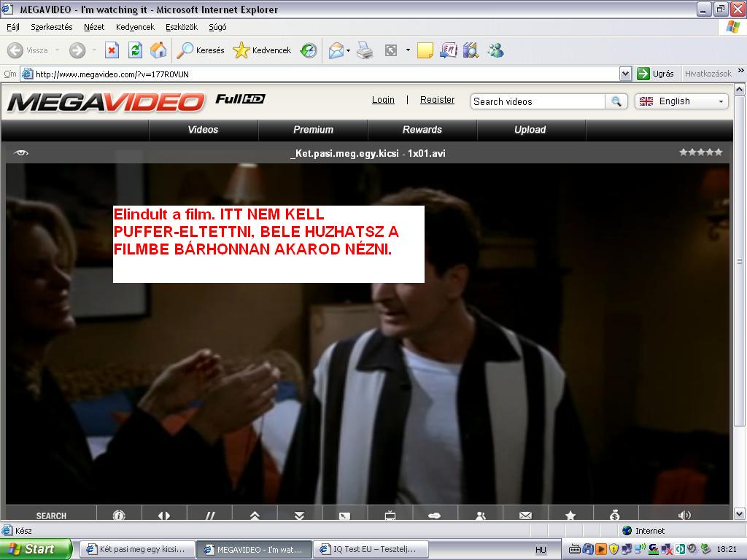
Task: Click the mail envelope toolbar icon
Action: coord(336,50)
